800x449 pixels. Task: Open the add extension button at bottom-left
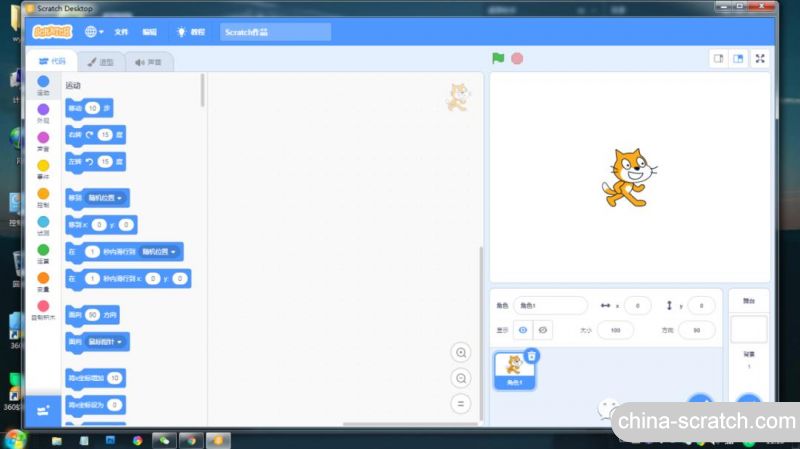(43, 410)
